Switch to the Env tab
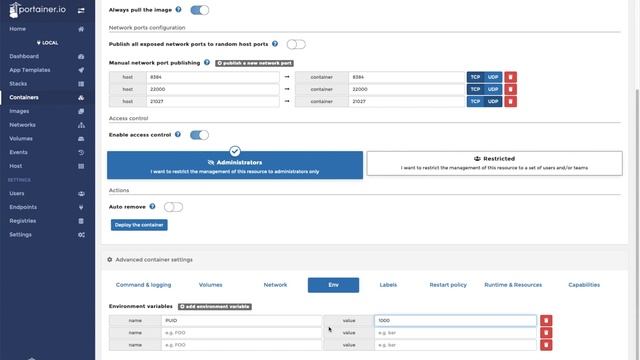This screenshot has width=640, height=360. pyautogui.click(x=333, y=285)
